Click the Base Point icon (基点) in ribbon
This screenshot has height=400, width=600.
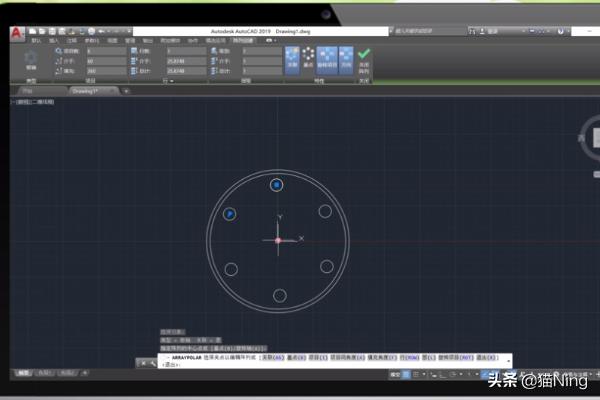[308, 57]
